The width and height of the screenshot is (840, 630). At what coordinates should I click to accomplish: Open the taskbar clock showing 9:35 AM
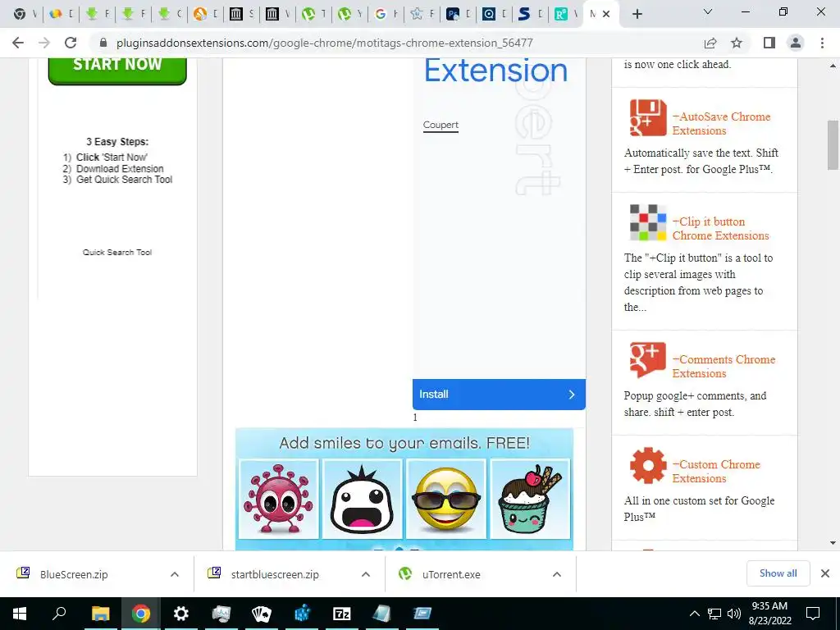[x=769, y=614]
